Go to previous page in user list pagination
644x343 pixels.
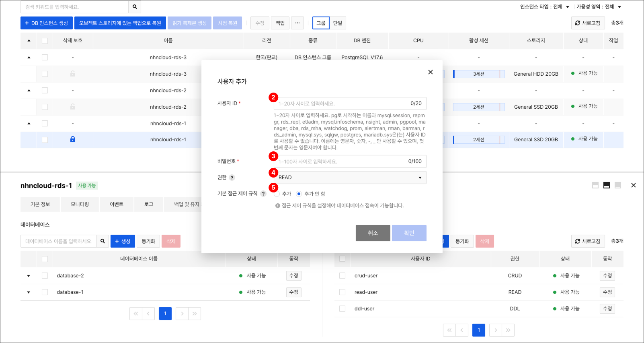pos(462,330)
